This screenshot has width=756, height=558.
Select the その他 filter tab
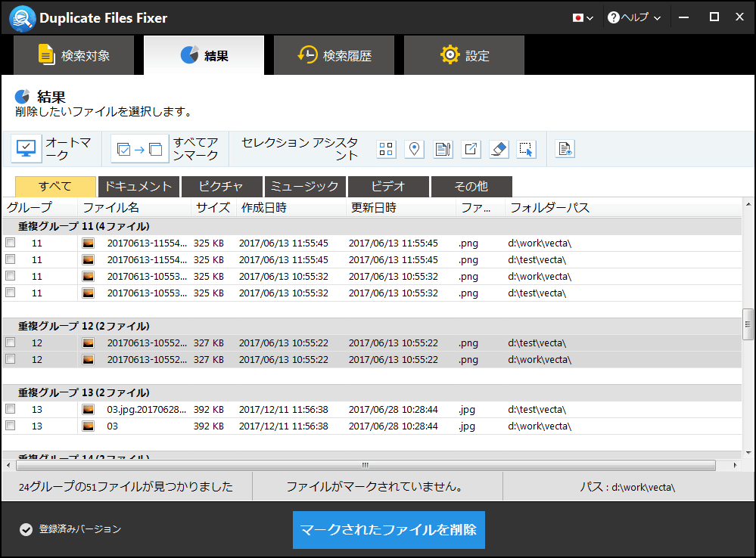[471, 187]
